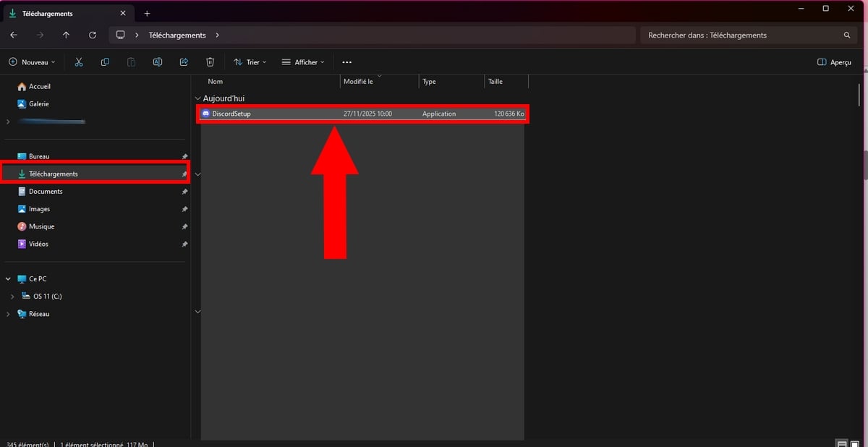Go to the Galerie section
Viewport: 868px width, 447px height.
click(x=39, y=103)
